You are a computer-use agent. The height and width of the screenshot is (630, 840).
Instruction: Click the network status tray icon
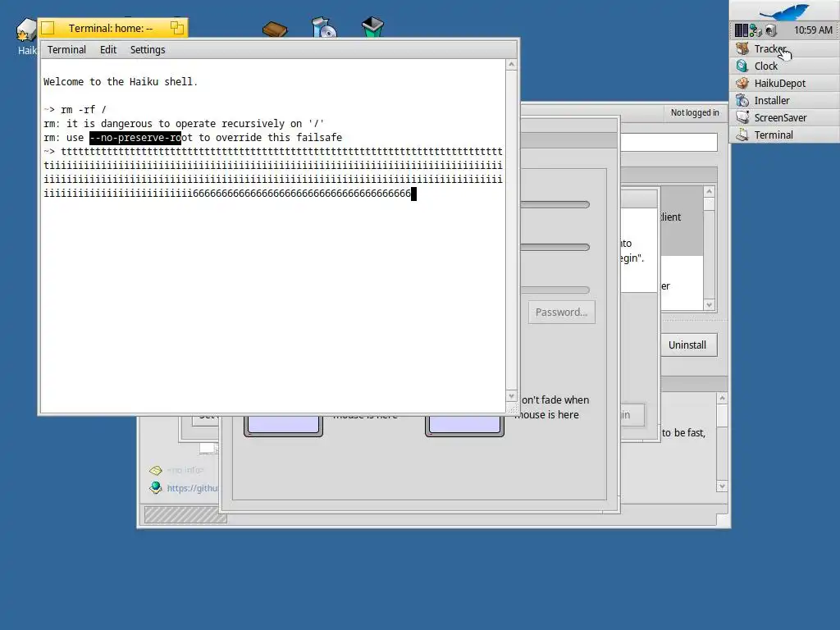756,30
